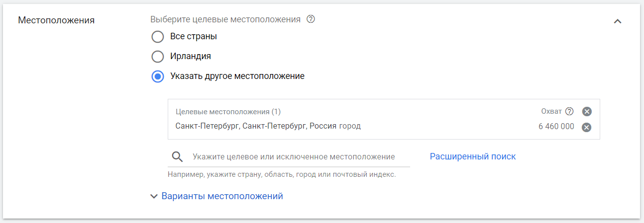Image resolution: width=644 pixels, height=223 pixels.
Task: Open help icon beside 'Выберите целевые местоположения'
Action: [311, 19]
